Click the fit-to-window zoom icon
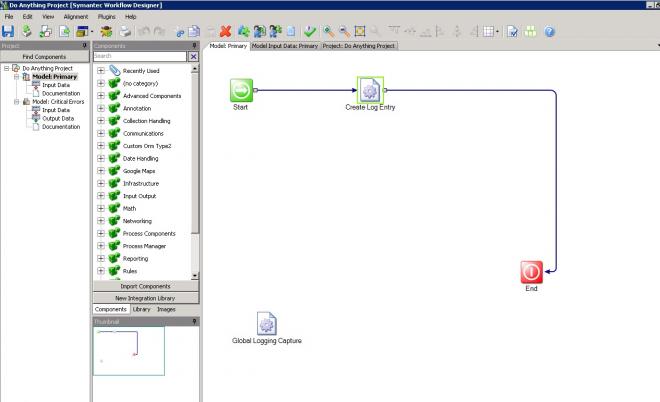Screen dimensions: 660x402 pos(360,31)
